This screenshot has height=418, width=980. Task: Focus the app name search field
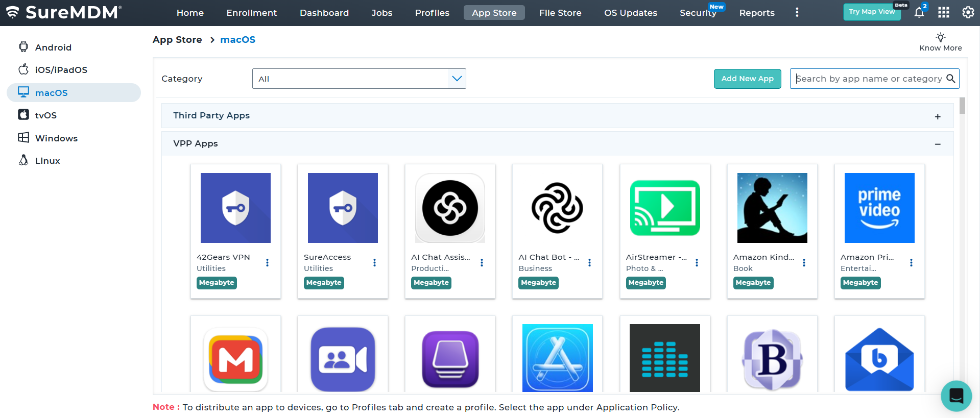coord(868,79)
